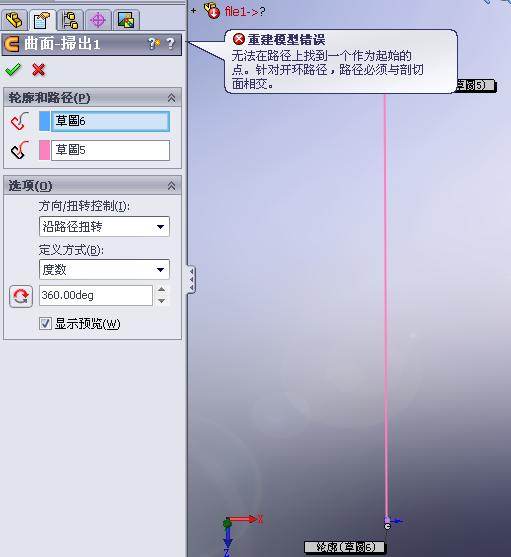Viewport: 511px width, 557px height.
Task: Edit the 360.00deg twist angle field
Action: [x=96, y=295]
